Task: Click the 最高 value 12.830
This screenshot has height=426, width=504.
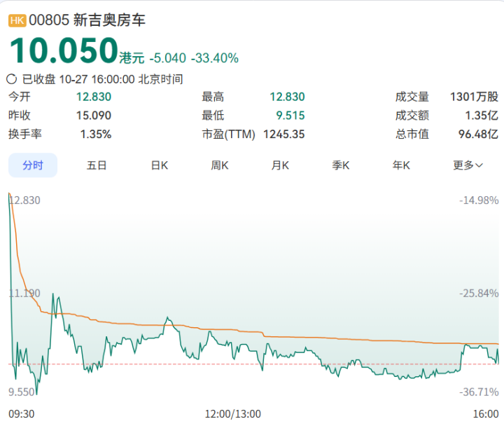Action: [x=287, y=97]
